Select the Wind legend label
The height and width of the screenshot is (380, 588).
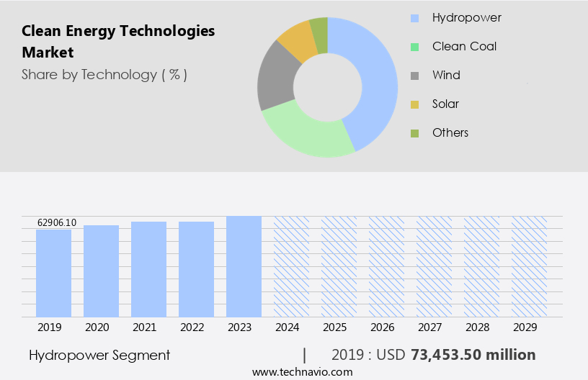[x=446, y=76]
